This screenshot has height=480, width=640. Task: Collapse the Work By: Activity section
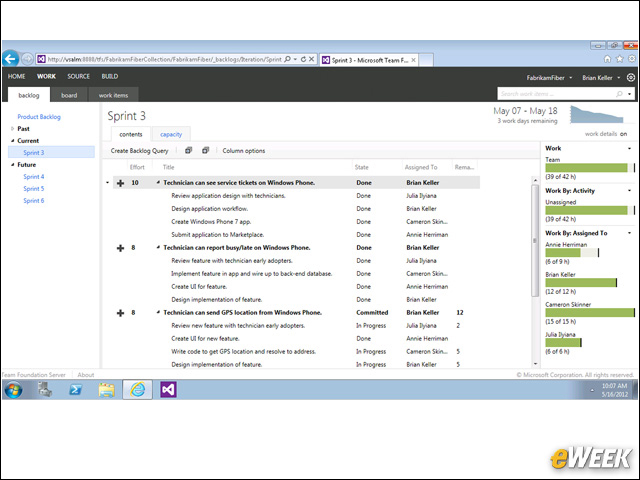point(629,191)
